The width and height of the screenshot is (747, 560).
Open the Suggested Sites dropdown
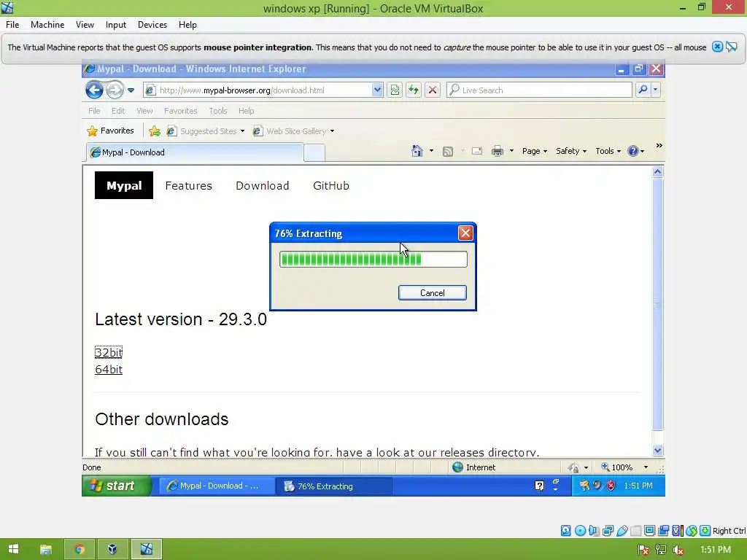(x=242, y=131)
